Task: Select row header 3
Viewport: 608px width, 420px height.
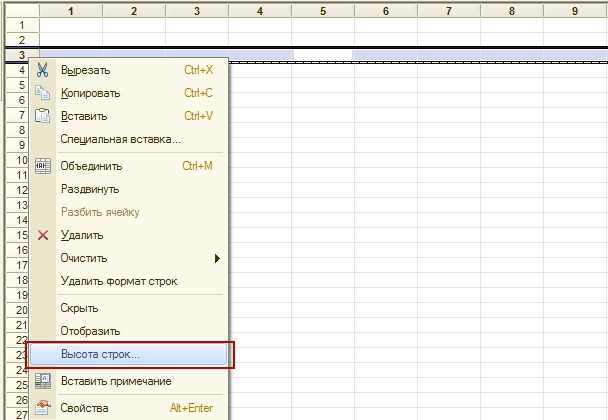Action: pyautogui.click(x=22, y=55)
